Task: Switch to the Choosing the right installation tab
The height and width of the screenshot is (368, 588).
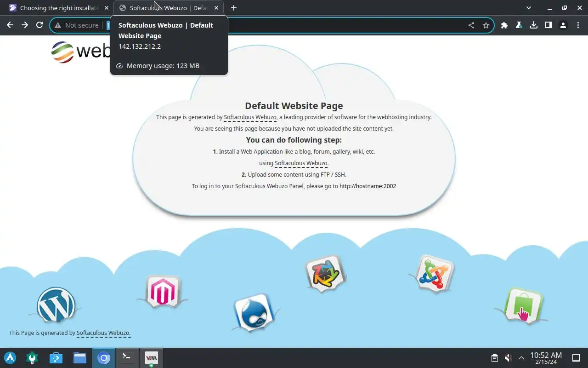Action: 59,8
